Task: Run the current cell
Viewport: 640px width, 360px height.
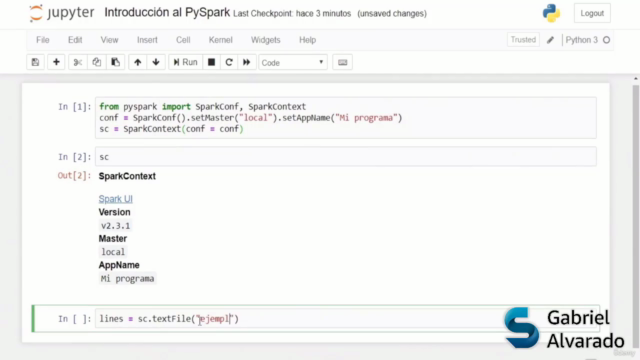Action: coord(185,62)
